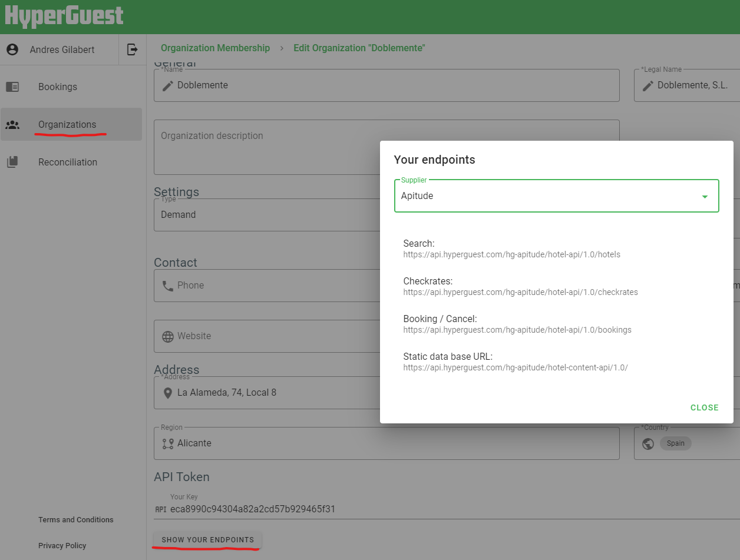Click the Organizations people icon
Viewport: 740px width, 560px height.
tap(12, 124)
